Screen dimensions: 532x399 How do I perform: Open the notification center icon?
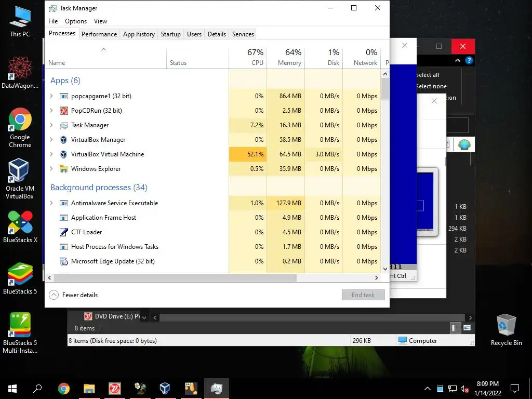coord(515,389)
